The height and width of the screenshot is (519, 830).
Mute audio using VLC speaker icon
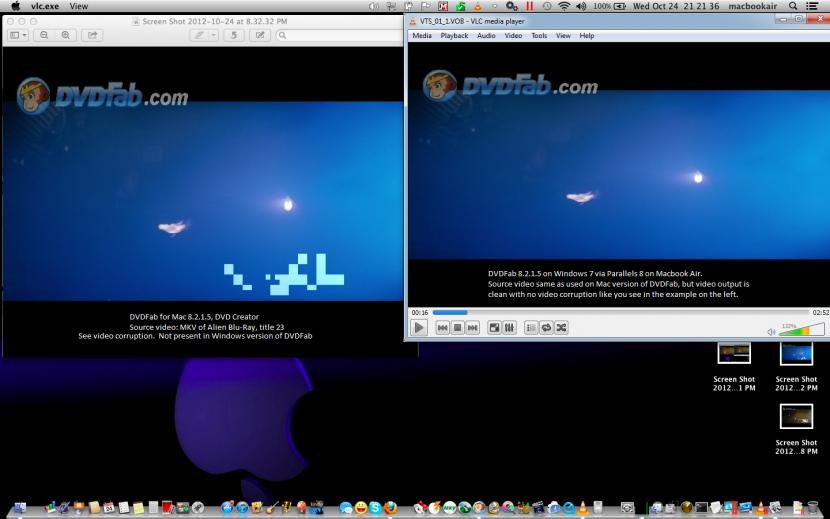pos(771,331)
